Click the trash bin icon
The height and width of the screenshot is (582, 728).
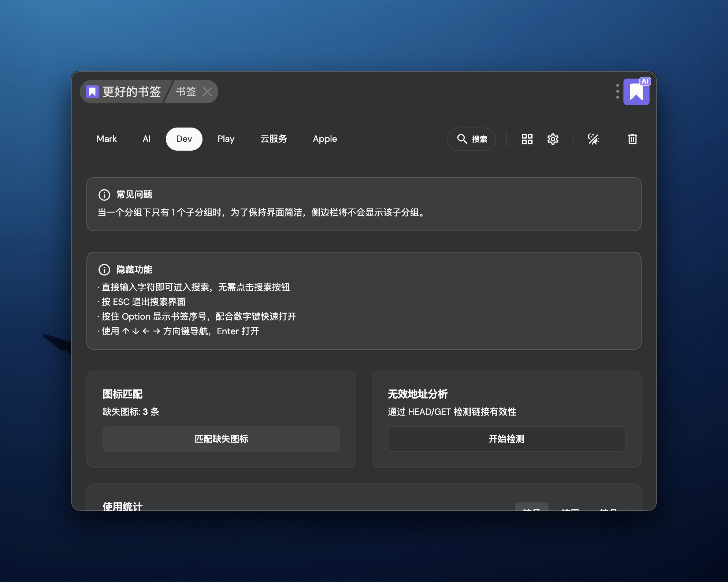pyautogui.click(x=632, y=139)
